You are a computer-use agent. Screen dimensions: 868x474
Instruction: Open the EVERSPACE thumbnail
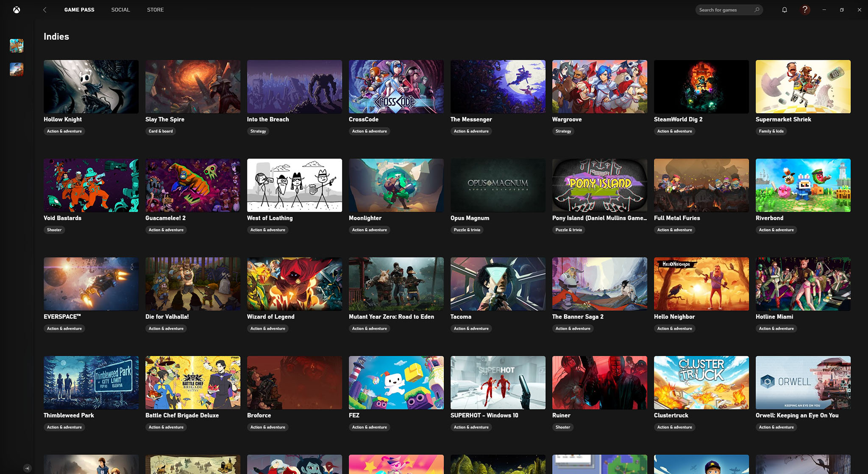(x=91, y=284)
